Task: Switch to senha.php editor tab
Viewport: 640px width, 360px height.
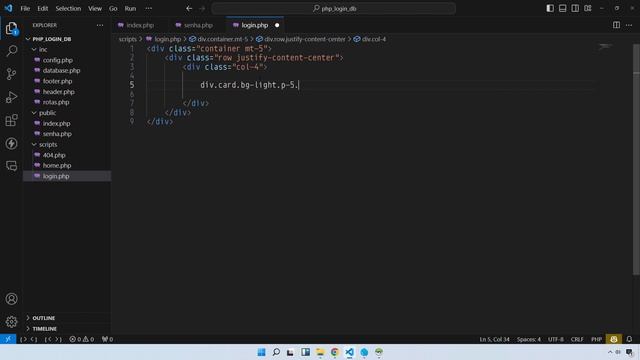Action: point(198,25)
